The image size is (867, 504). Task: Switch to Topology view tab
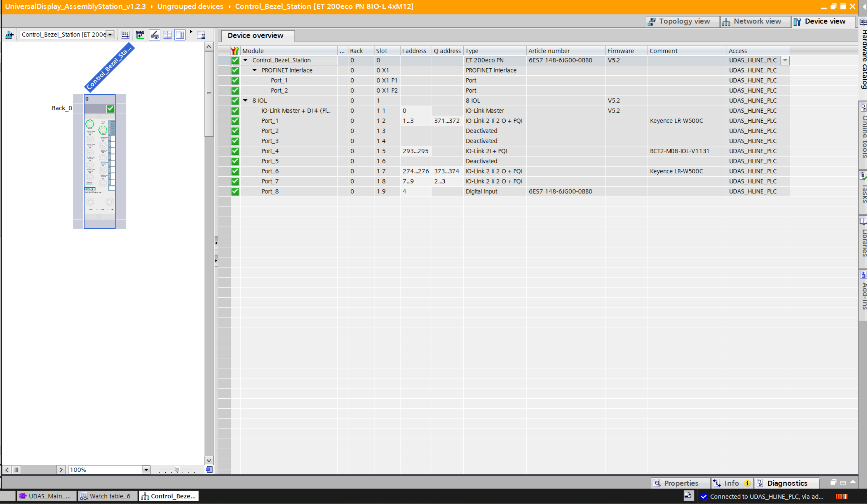tap(680, 21)
